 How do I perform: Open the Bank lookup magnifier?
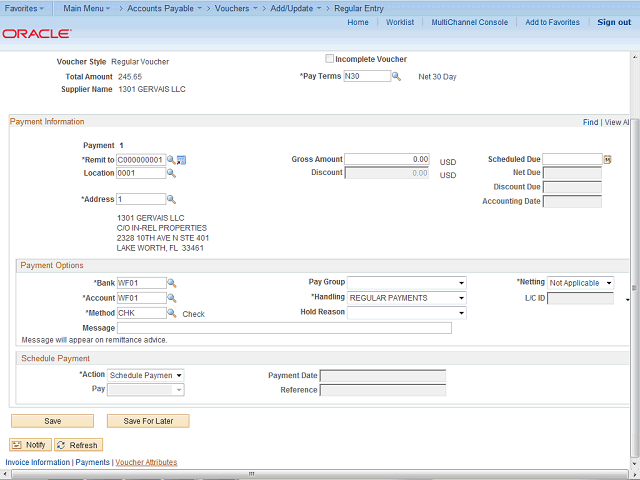pyautogui.click(x=171, y=283)
